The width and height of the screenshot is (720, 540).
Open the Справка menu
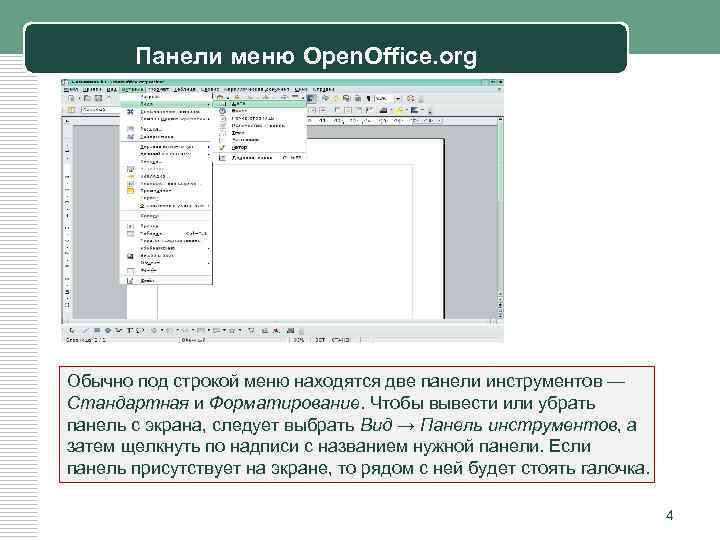(323, 89)
